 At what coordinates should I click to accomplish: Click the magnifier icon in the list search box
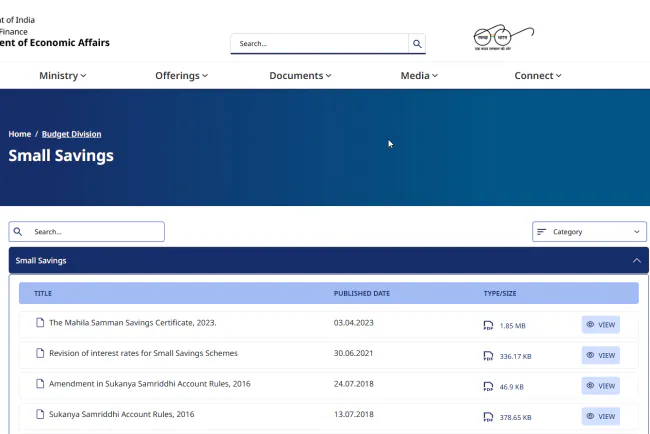[x=18, y=231]
